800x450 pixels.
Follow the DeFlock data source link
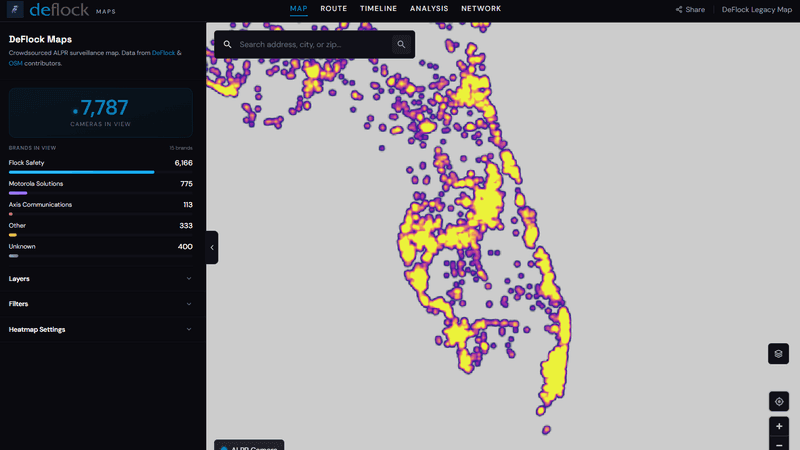163,53
